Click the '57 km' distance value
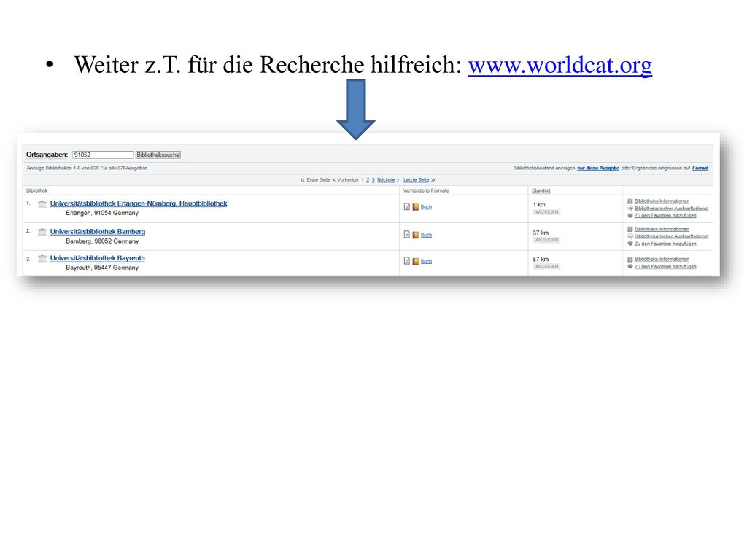Screen dimensions: 747x560 click(x=541, y=260)
